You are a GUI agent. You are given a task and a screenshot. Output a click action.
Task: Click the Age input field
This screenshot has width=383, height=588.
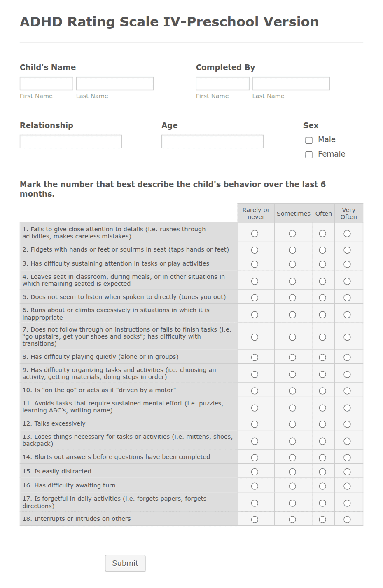tap(212, 141)
